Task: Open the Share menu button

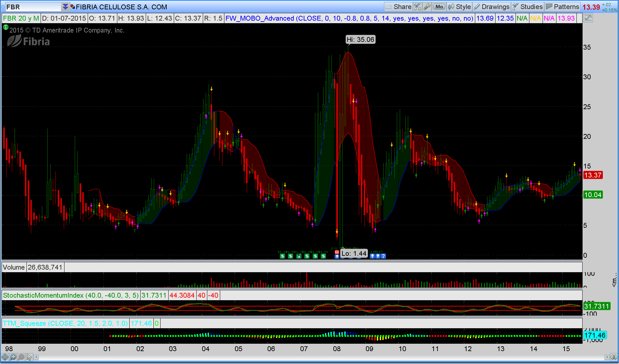Action: tap(398, 7)
